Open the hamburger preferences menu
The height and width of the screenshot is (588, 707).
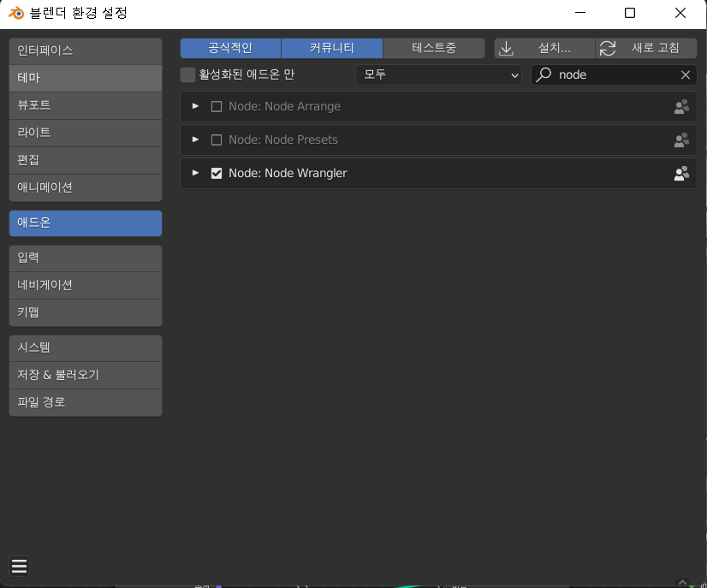point(20,566)
